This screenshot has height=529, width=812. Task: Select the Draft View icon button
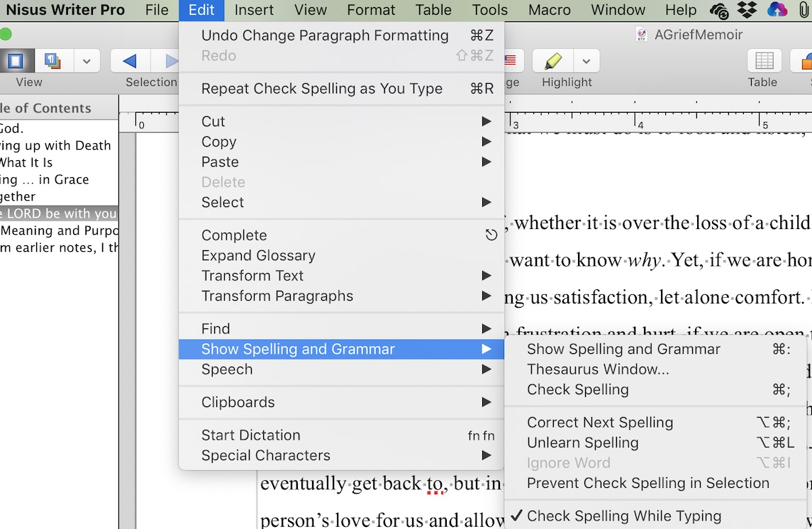point(52,61)
